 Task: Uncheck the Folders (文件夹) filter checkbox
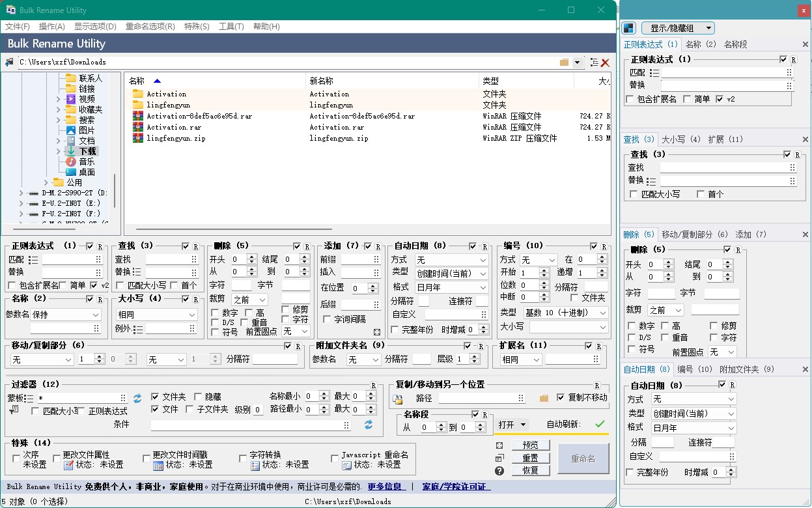[155, 397]
